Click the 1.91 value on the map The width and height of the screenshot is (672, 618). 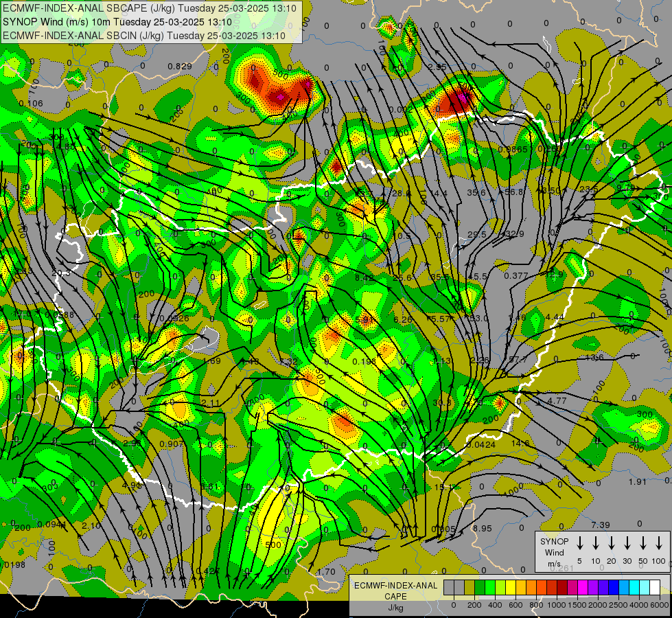pyautogui.click(x=637, y=481)
